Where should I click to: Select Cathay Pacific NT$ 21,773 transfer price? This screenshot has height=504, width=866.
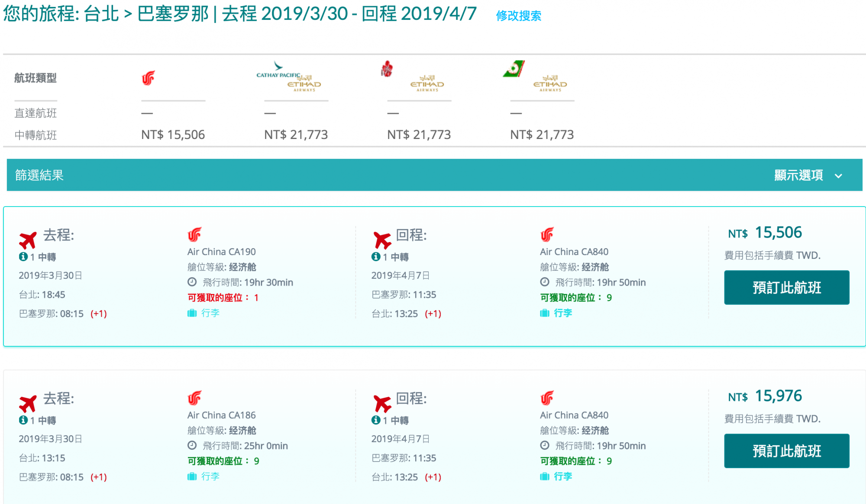296,135
